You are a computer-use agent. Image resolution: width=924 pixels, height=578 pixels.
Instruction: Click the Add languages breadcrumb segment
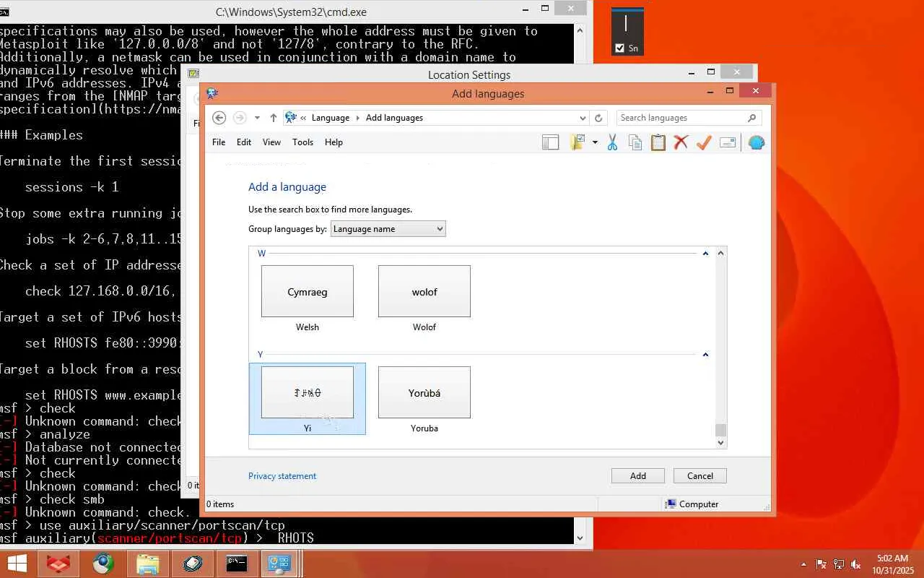pos(394,118)
